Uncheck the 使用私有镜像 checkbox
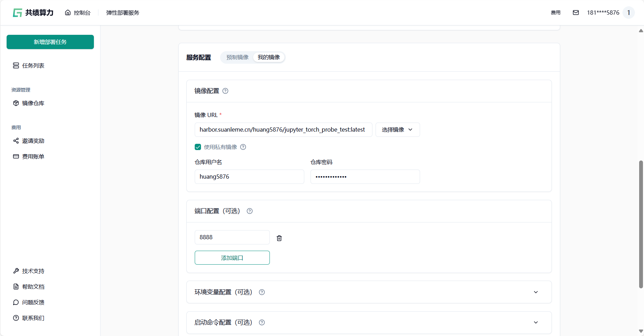644x336 pixels. pyautogui.click(x=198, y=147)
